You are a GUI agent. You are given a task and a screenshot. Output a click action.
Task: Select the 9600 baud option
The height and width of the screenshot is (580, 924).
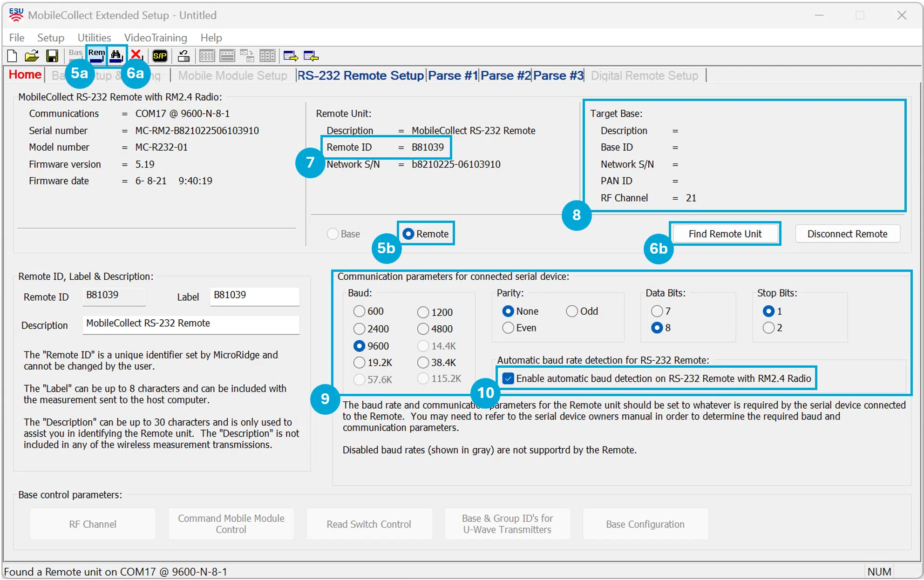click(371, 346)
